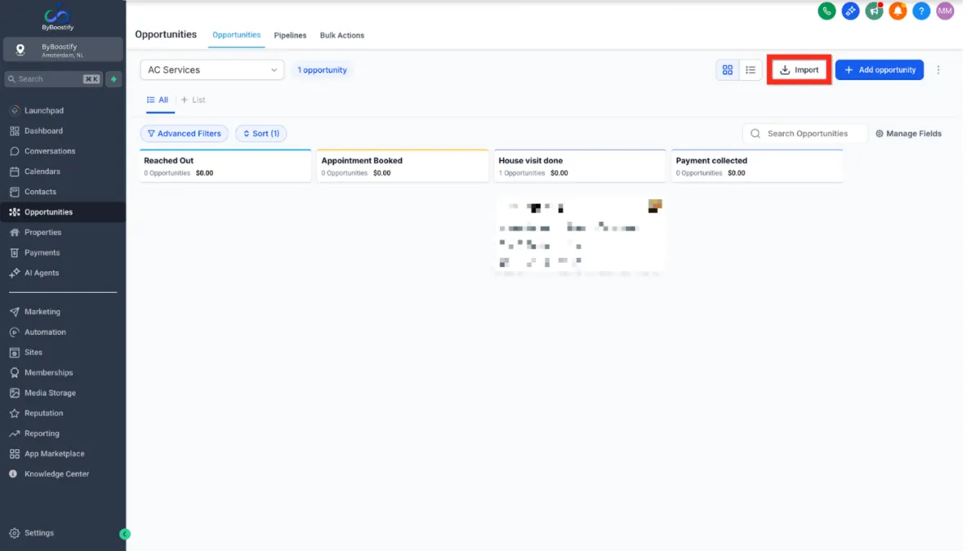
Task: Click the Add opportunity button
Action: [x=880, y=70]
